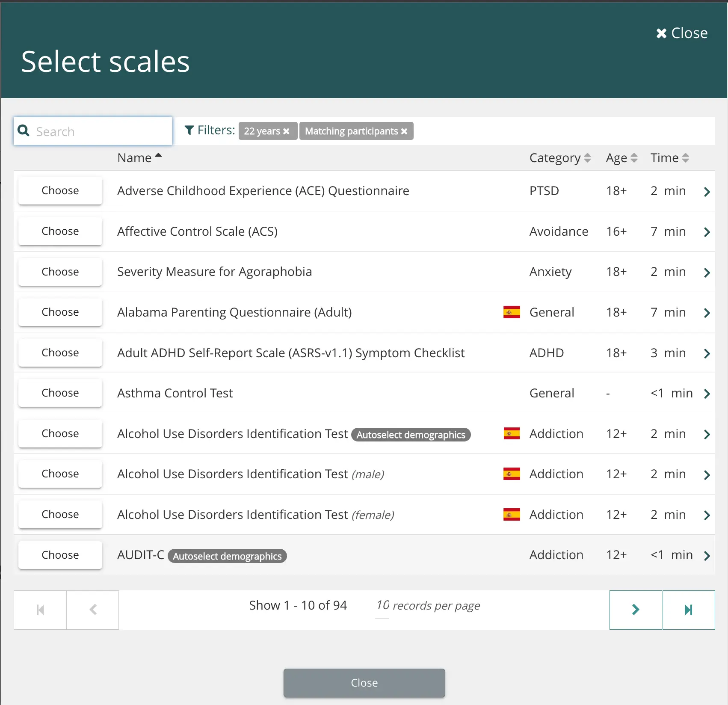Viewport: 728px width, 705px height.
Task: Click the Spanish flag on Alabama Parenting Questionnaire
Action: [511, 312]
